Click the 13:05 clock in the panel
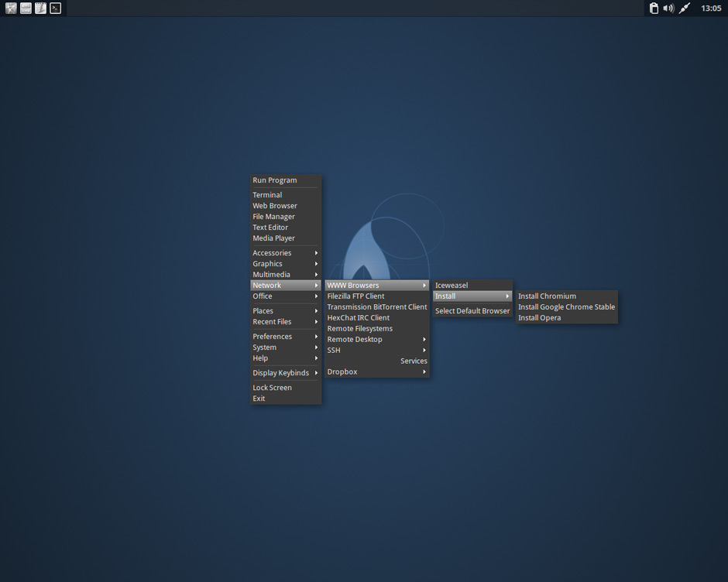This screenshot has width=728, height=582. [711, 8]
